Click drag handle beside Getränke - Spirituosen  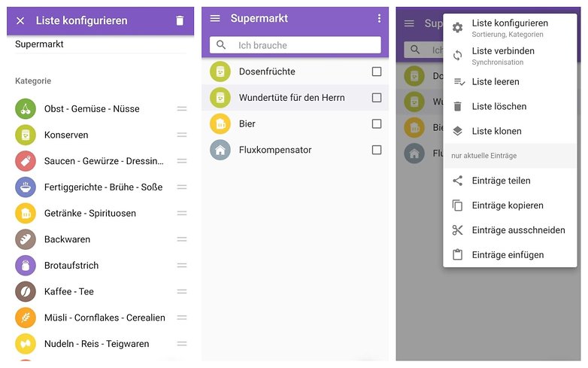click(x=182, y=213)
